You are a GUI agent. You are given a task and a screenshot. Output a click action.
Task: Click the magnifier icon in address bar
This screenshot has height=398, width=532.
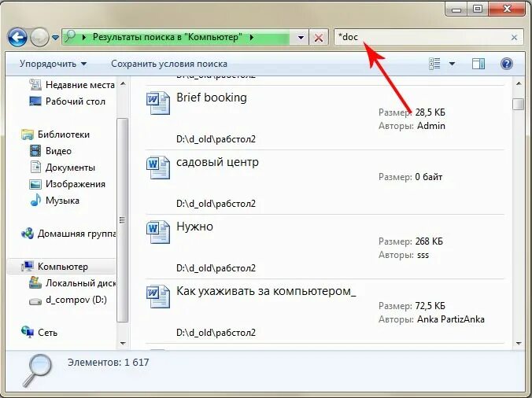pyautogui.click(x=70, y=36)
